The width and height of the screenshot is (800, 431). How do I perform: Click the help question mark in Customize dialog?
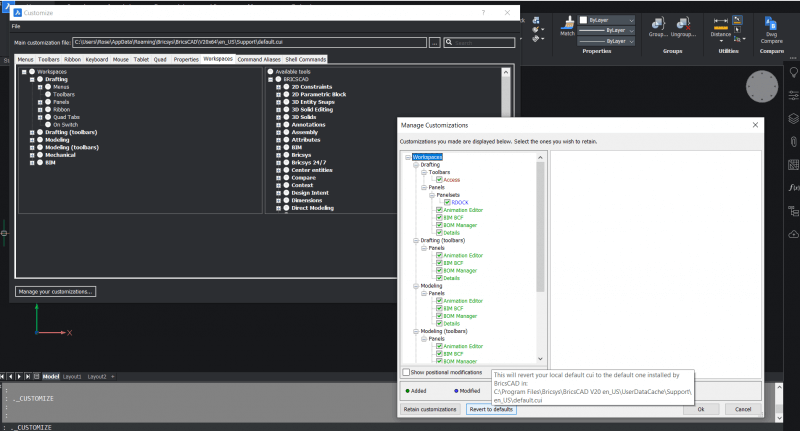coord(483,12)
